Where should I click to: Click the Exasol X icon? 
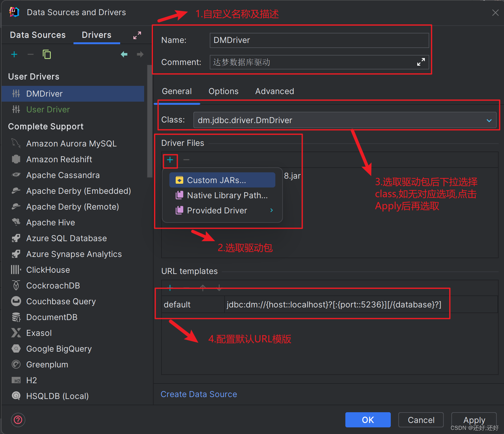coord(16,333)
